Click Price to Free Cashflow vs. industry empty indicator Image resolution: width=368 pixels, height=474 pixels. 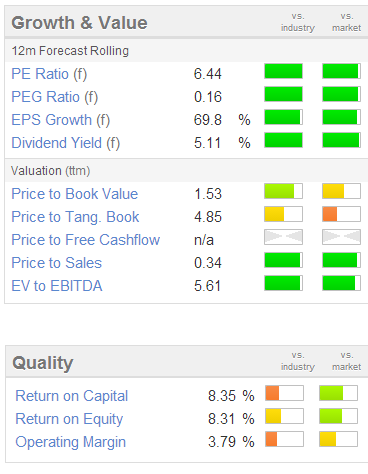click(x=283, y=237)
